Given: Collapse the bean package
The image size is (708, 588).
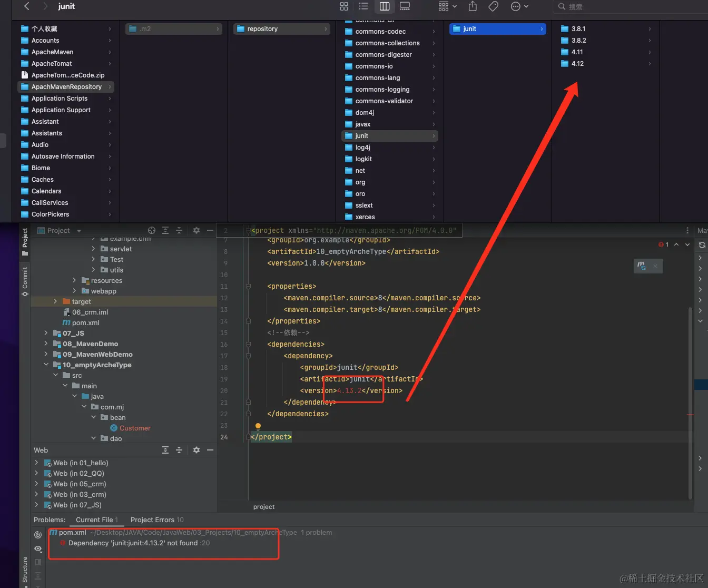Looking at the screenshot, I should (94, 417).
